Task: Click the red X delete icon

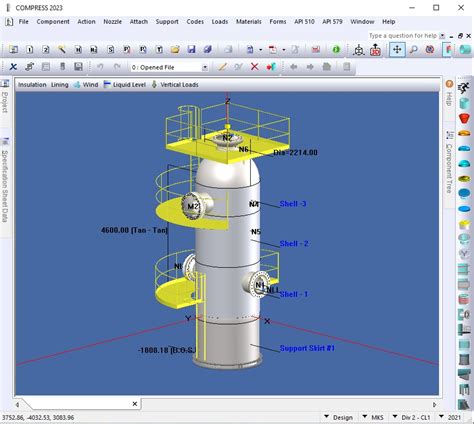Action: click(x=254, y=67)
